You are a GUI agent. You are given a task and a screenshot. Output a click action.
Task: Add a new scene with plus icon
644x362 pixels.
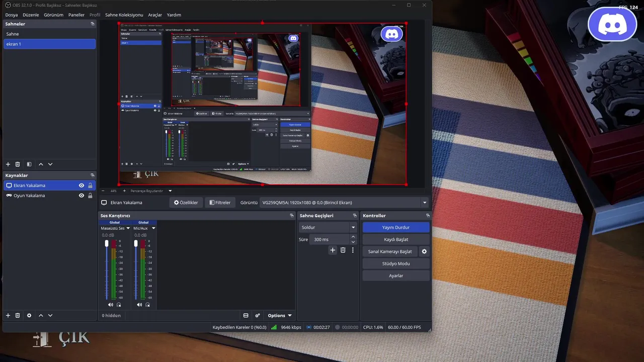point(8,164)
